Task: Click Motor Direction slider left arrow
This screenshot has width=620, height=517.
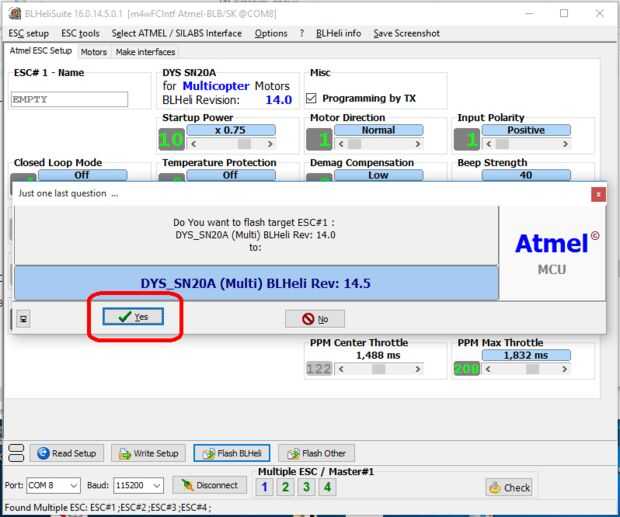Action: 341,144
